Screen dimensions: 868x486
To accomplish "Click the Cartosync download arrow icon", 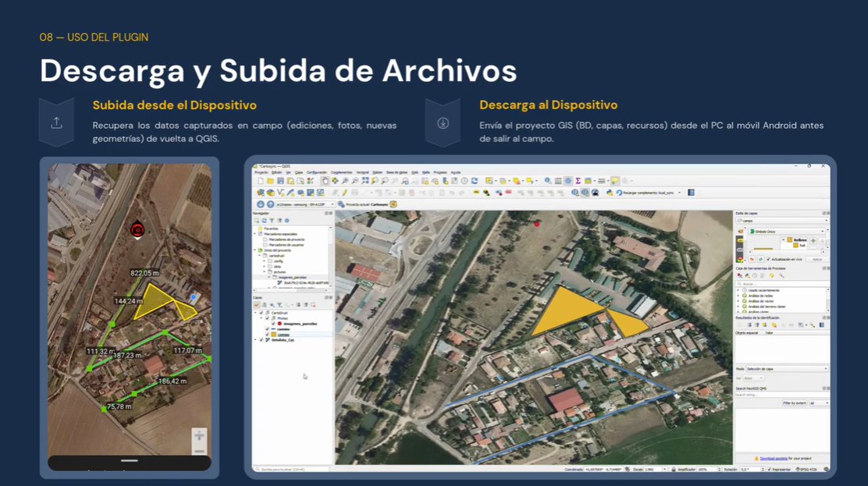I will coord(260,204).
